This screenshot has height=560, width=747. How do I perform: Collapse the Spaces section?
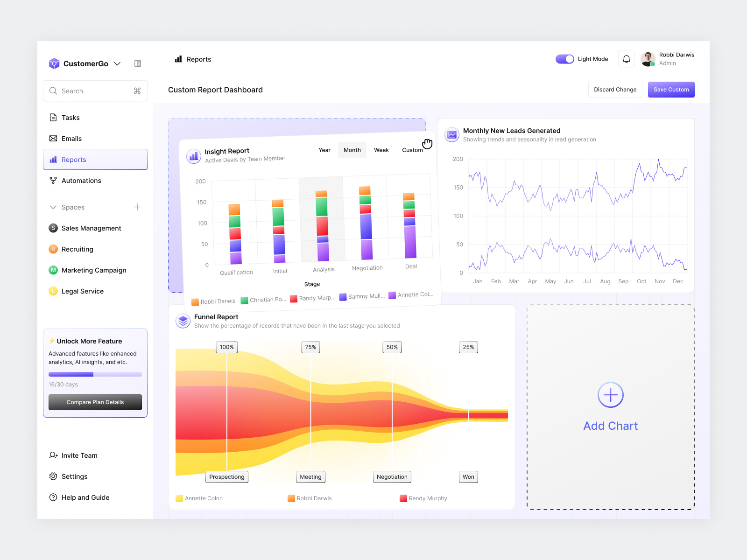[x=53, y=207]
